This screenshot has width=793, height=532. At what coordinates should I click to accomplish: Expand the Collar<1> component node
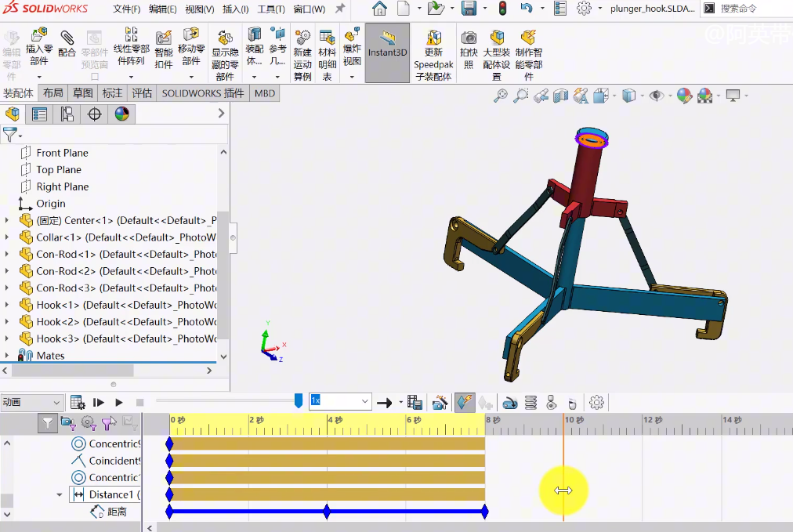pos(6,237)
